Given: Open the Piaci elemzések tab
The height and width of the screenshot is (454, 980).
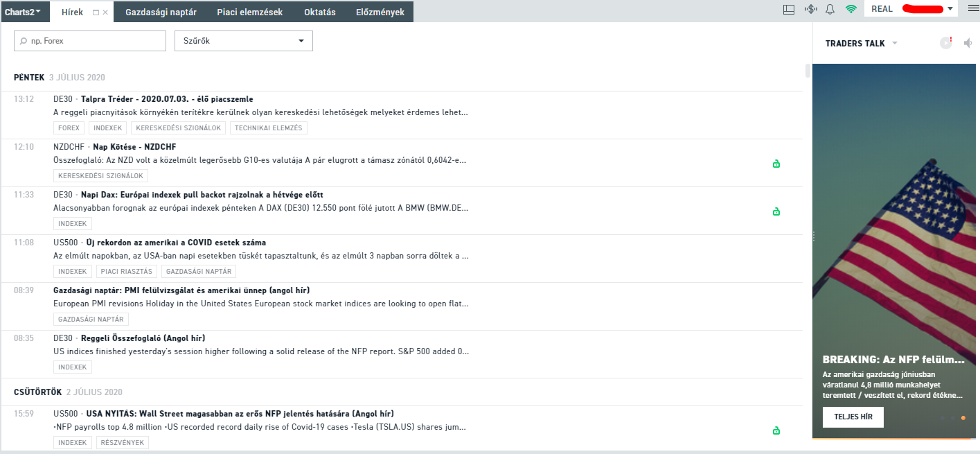Looking at the screenshot, I should (249, 12).
